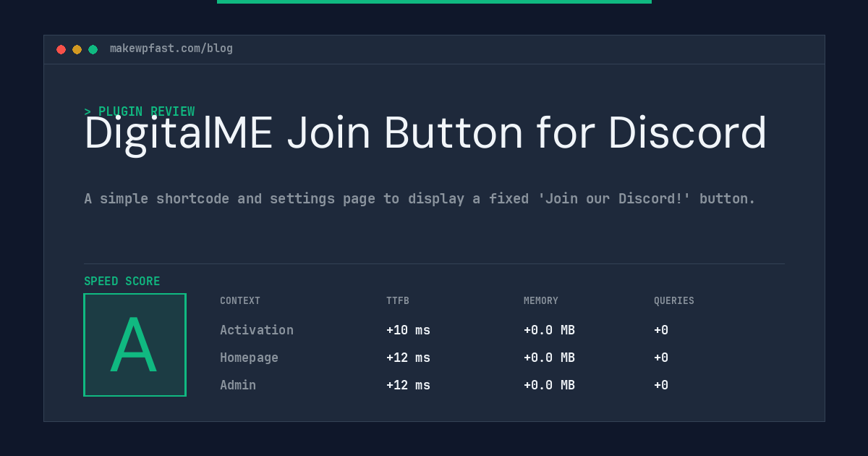868x456 pixels.
Task: Click Homepage memory value +0.0 MB
Action: coord(549,358)
